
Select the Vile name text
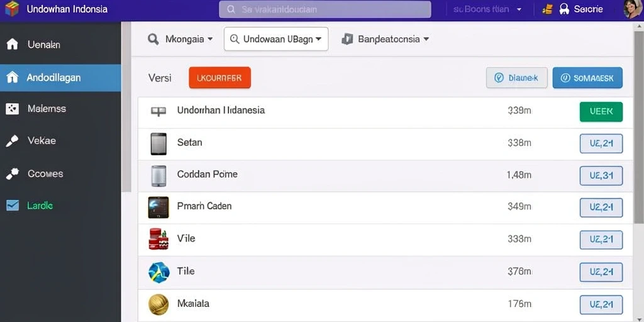click(x=186, y=238)
